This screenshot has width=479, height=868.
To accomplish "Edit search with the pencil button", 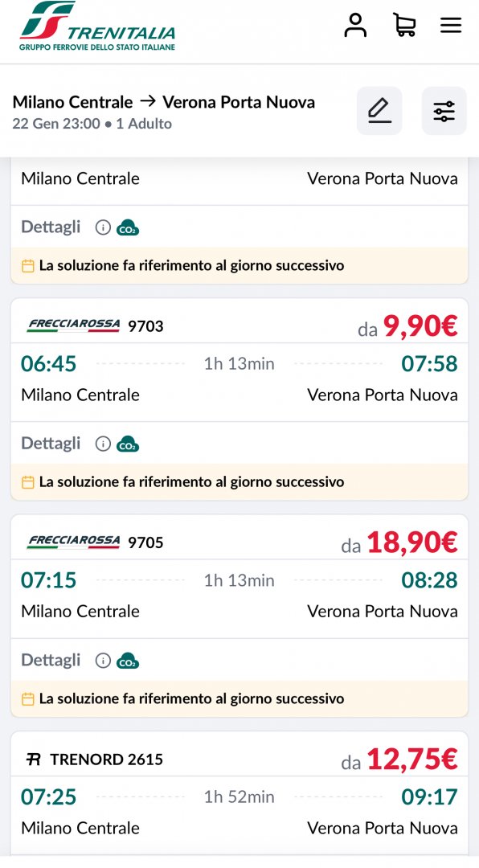I will [379, 111].
